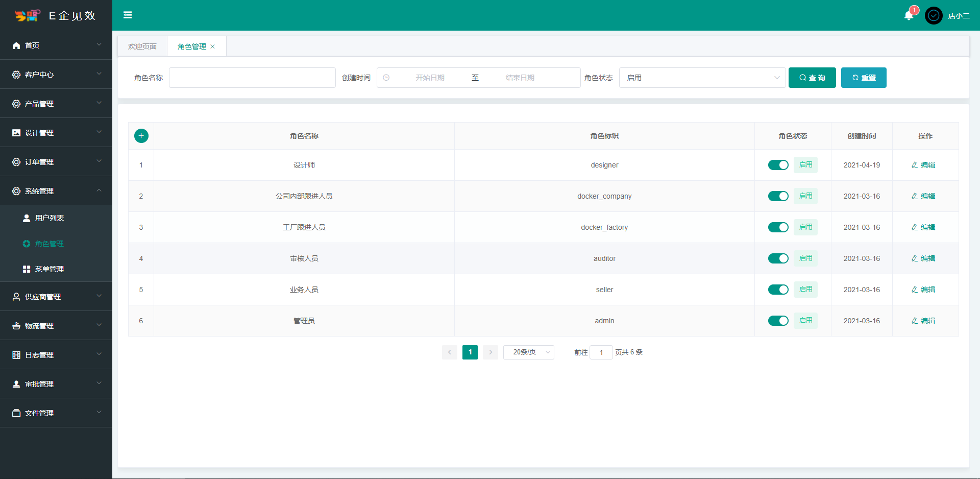Select 用户列表 in the sidebar
The image size is (980, 479).
coord(50,218)
